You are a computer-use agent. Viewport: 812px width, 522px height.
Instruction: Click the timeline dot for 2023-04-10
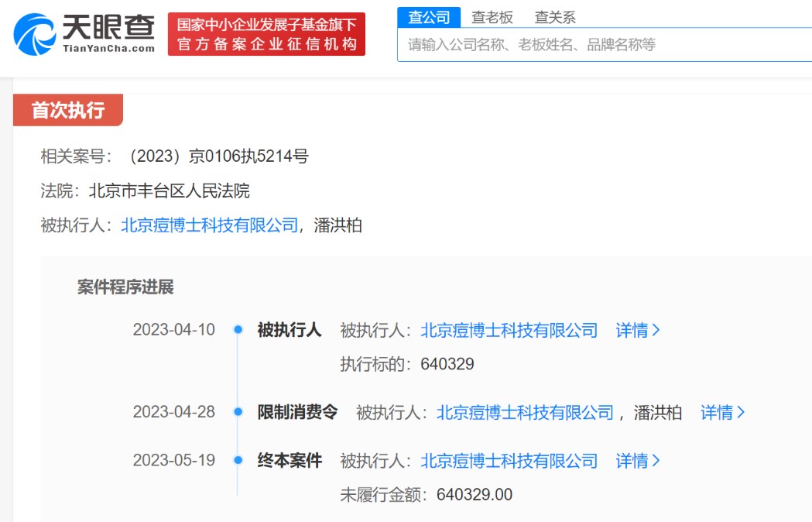238,329
